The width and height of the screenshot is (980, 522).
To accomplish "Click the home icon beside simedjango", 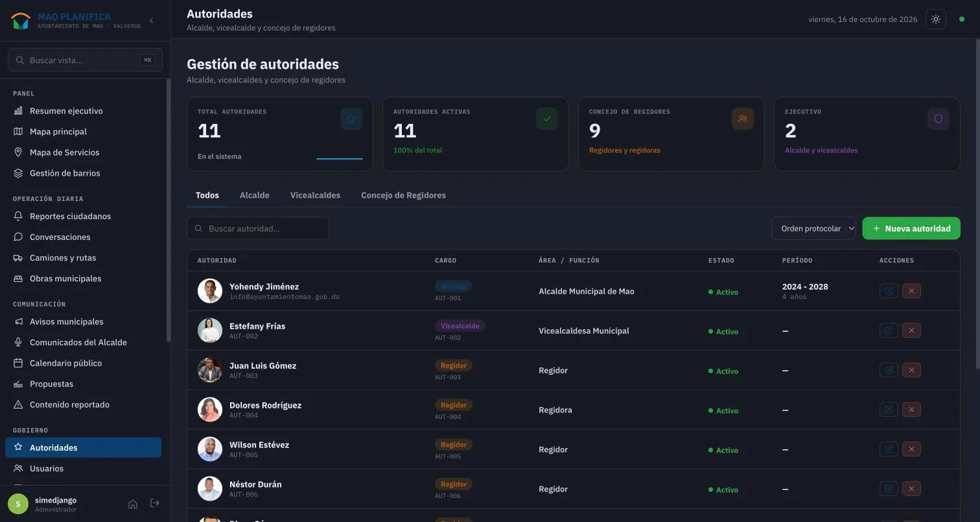I will 133,504.
